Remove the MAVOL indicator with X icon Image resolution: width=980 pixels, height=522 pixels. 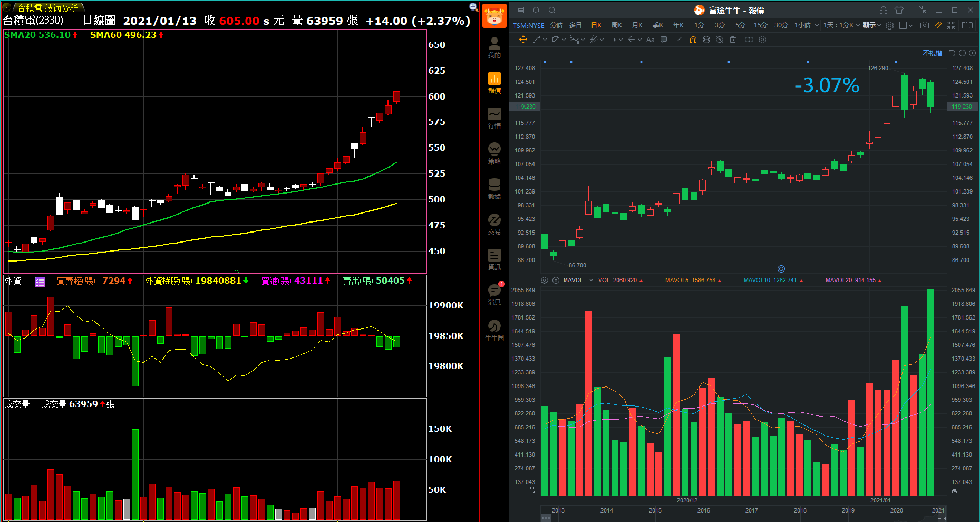pyautogui.click(x=556, y=280)
